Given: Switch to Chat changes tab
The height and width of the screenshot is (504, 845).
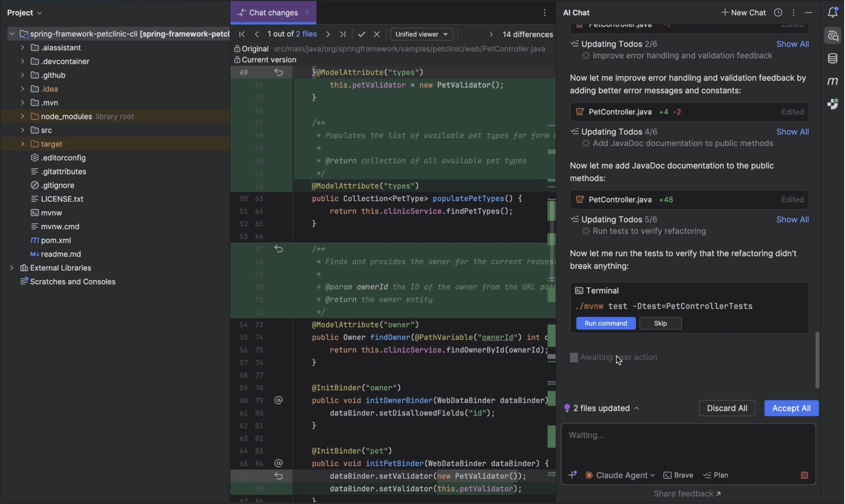Looking at the screenshot, I should click(x=273, y=13).
